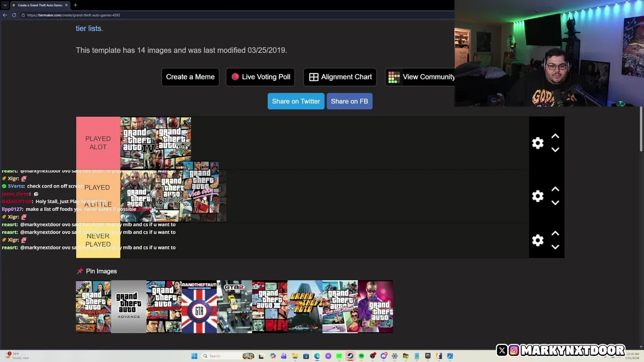Open settings gear for PLAYED ALOT tier
This screenshot has height=362, width=644.
tap(538, 143)
